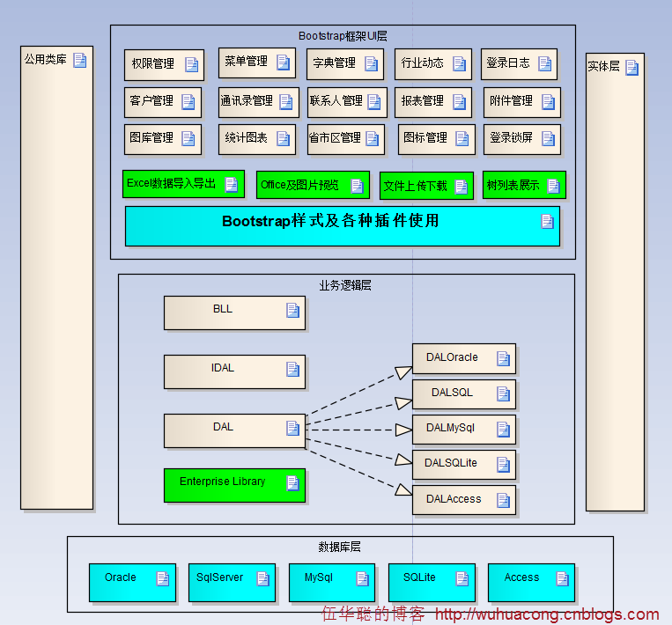Screen dimensions: 672x625
Task: Select the 业务逻辑层 title
Action: [345, 286]
